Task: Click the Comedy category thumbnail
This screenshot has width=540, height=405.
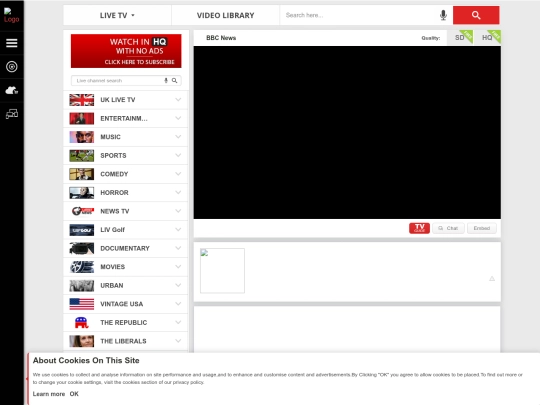Action: tap(82, 174)
